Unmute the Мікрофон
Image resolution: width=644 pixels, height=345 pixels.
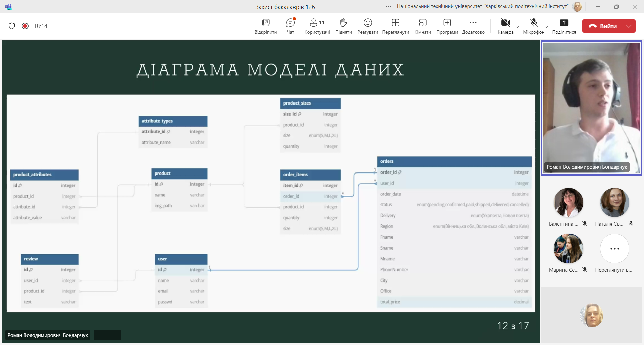(533, 26)
